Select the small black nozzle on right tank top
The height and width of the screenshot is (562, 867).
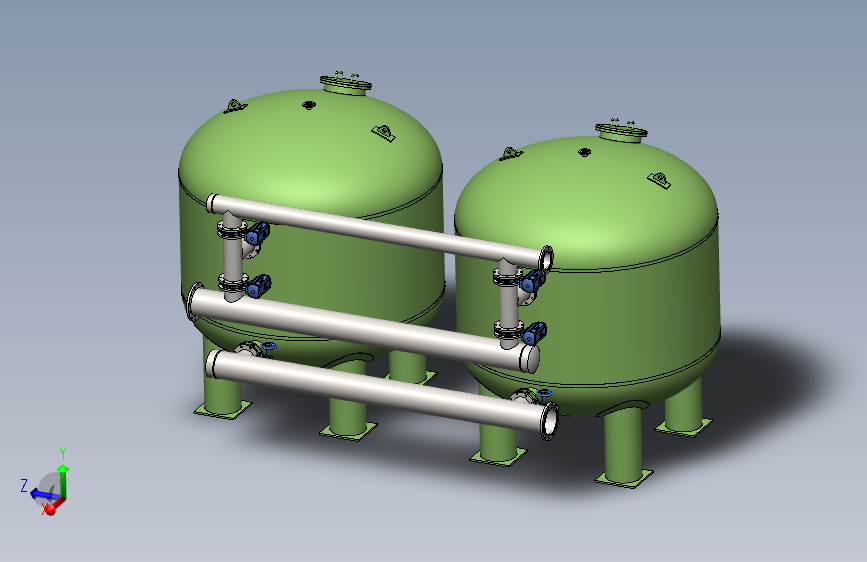584,152
